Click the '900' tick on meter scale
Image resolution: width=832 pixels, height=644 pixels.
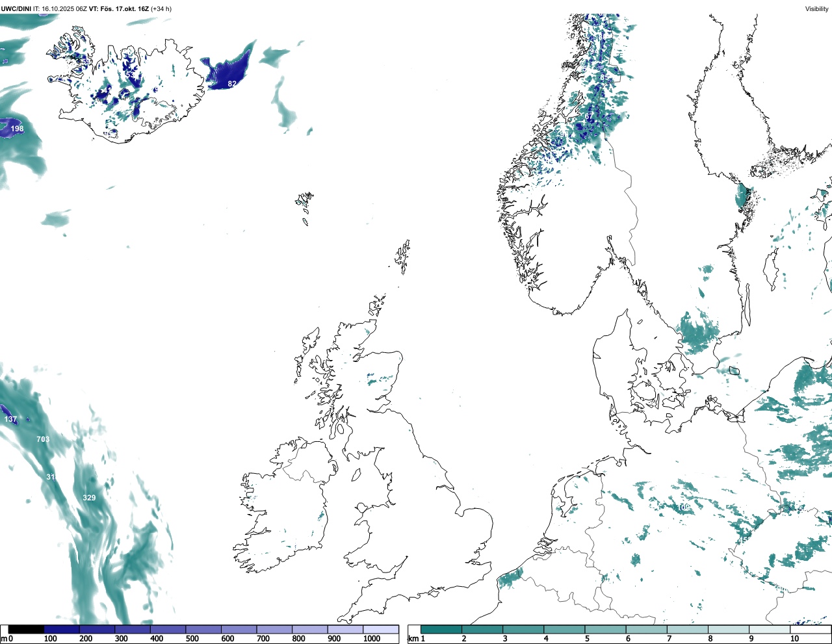(x=334, y=639)
